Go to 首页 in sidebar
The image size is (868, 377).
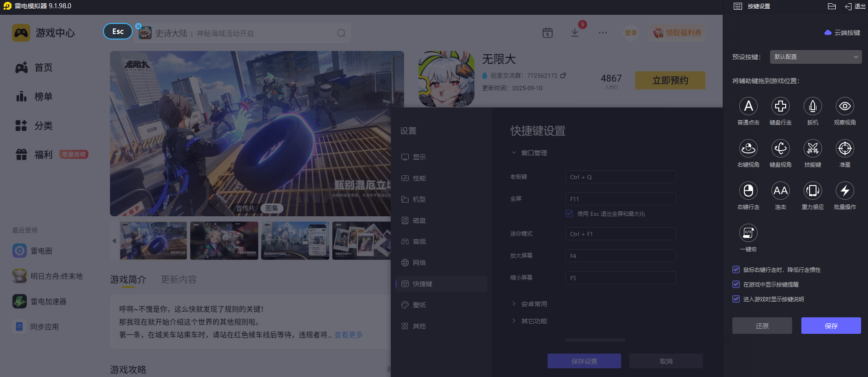click(34, 68)
